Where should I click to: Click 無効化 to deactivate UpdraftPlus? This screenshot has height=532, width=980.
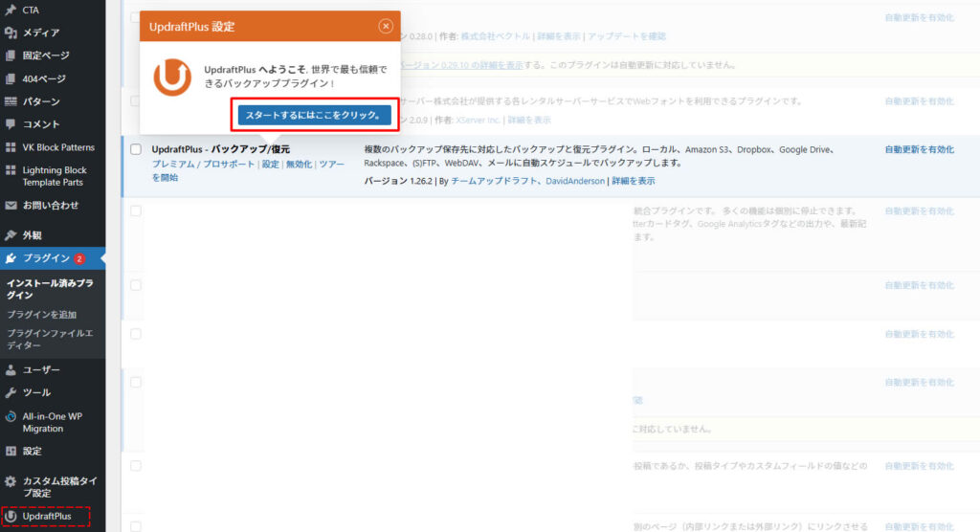299,164
